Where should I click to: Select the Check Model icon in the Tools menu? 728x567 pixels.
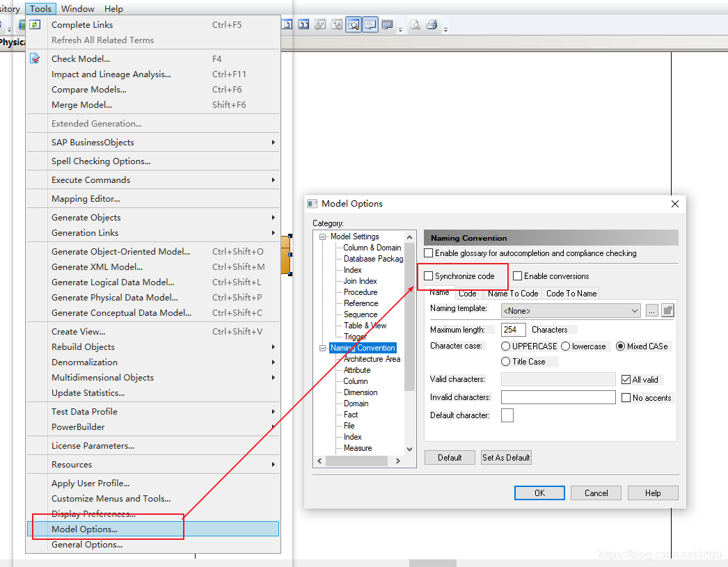35,58
